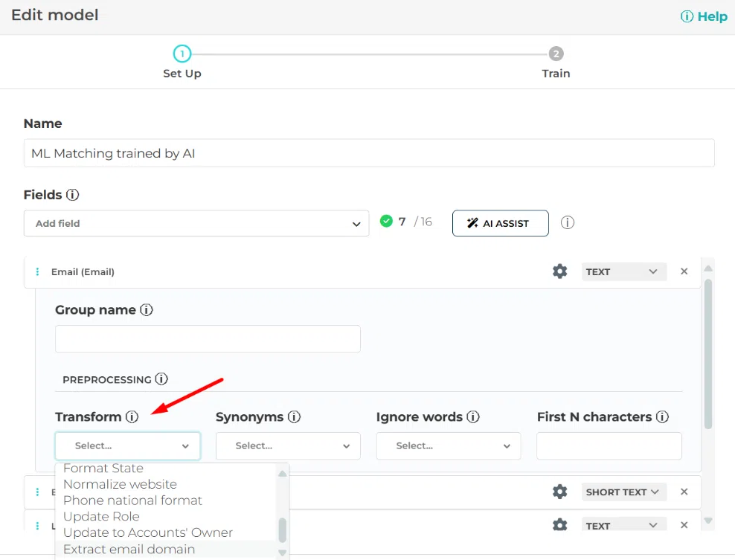Click the info icon next to Fields
Viewport: 735px width, 560px height.
(72, 195)
